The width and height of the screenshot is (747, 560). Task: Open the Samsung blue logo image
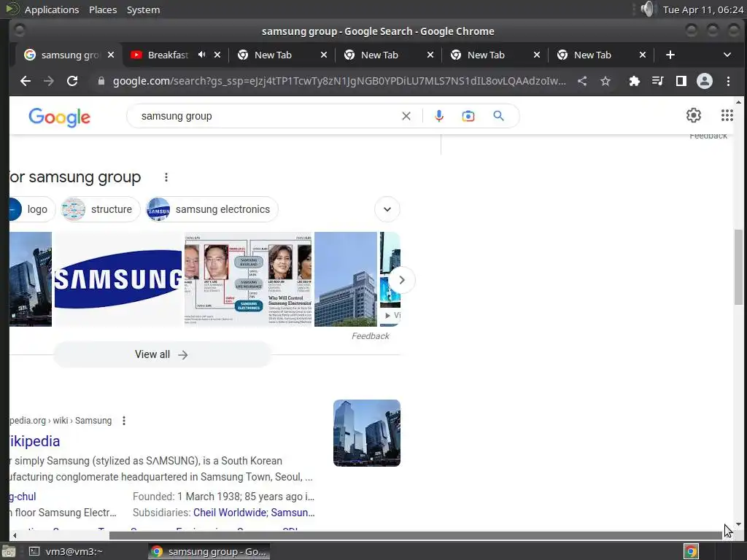(x=117, y=279)
